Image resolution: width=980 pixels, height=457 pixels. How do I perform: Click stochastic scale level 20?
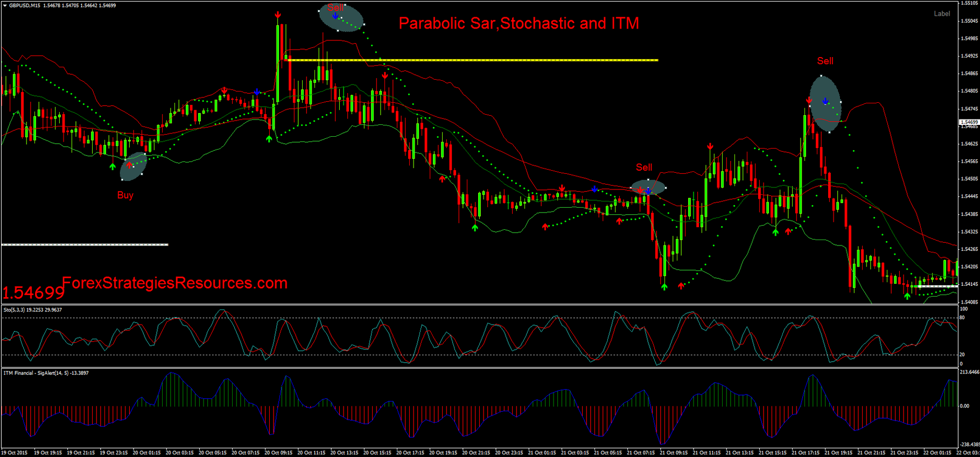[x=962, y=355]
